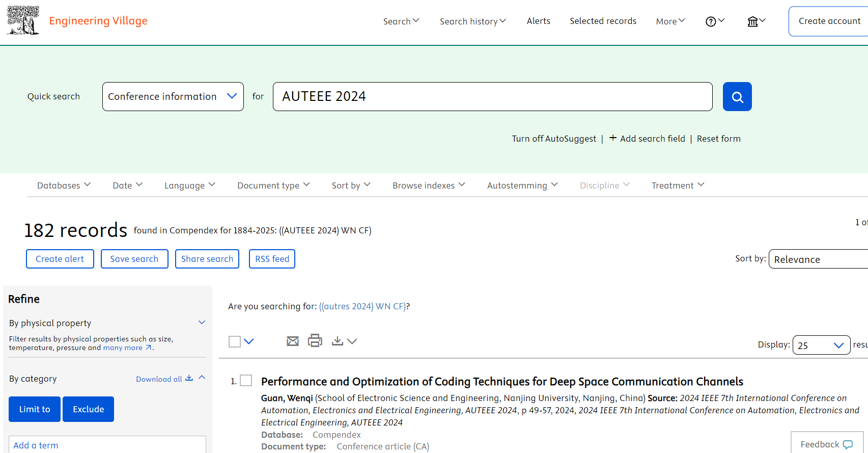Click the blue magnifier search button
Image resolution: width=868 pixels, height=453 pixels.
(737, 96)
